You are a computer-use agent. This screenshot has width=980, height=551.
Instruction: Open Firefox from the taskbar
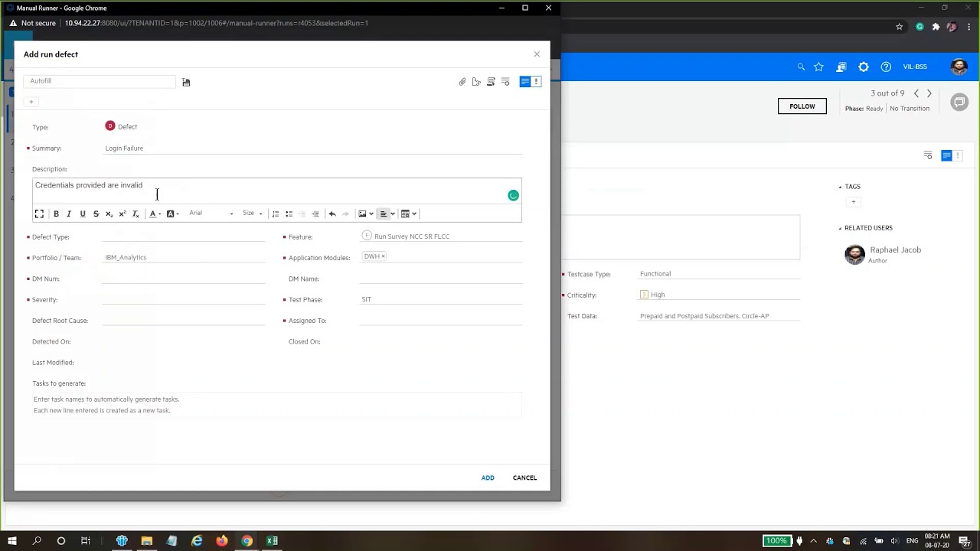pyautogui.click(x=221, y=541)
